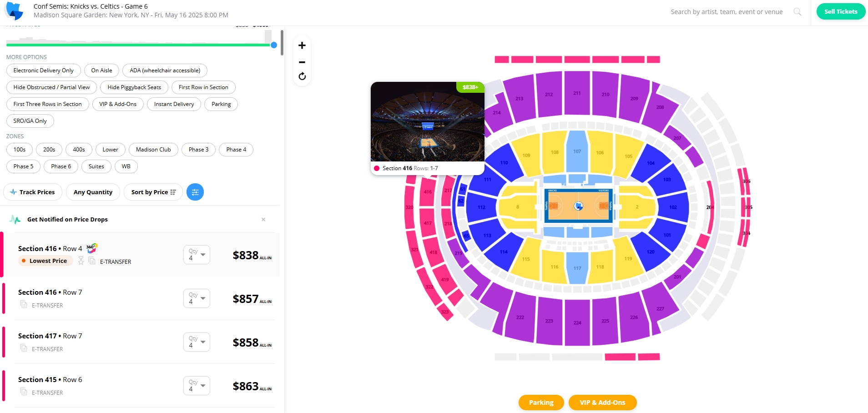The height and width of the screenshot is (413, 868).
Task: Open the Sort by Price menu
Action: click(153, 192)
